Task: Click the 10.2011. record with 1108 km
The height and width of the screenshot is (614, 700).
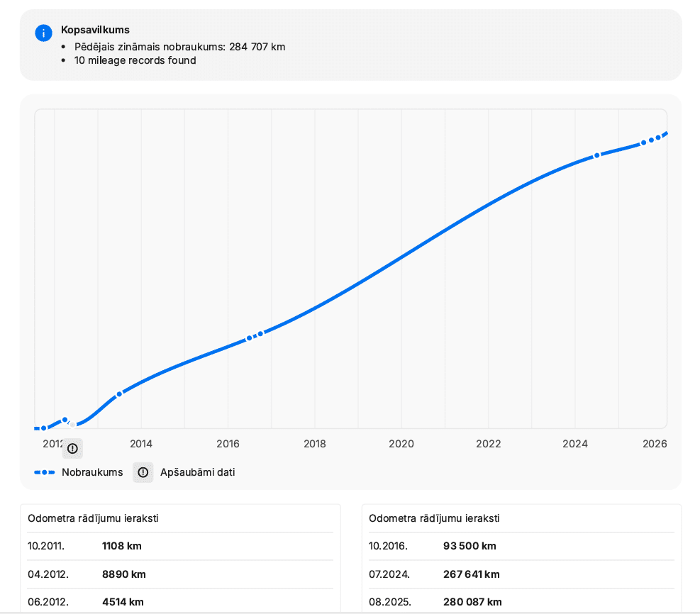Action: [180, 546]
